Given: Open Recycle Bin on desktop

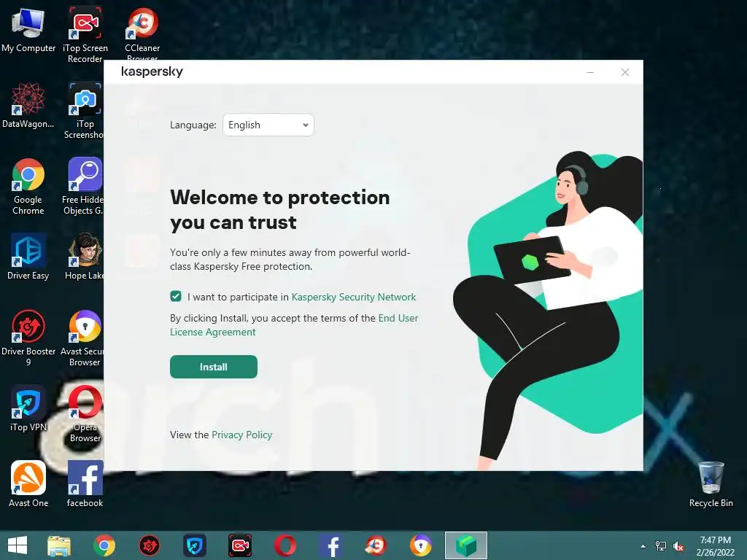Looking at the screenshot, I should pyautogui.click(x=711, y=484).
